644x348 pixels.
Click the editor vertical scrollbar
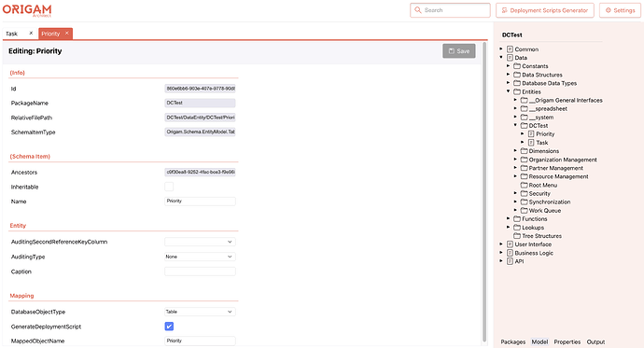pos(484,192)
